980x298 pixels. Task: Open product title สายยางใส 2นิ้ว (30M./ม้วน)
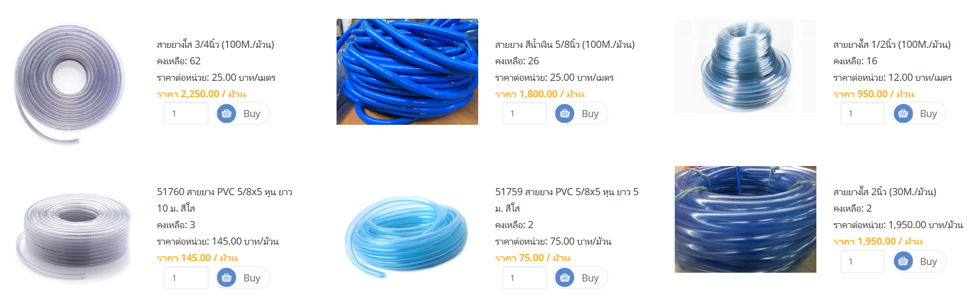coord(884,192)
